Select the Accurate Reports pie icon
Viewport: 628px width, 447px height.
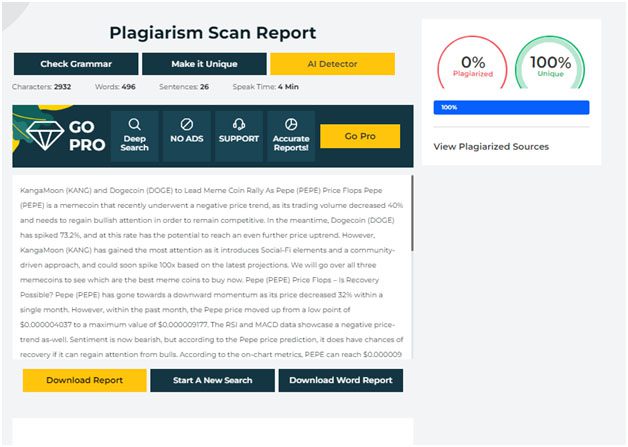[291, 125]
